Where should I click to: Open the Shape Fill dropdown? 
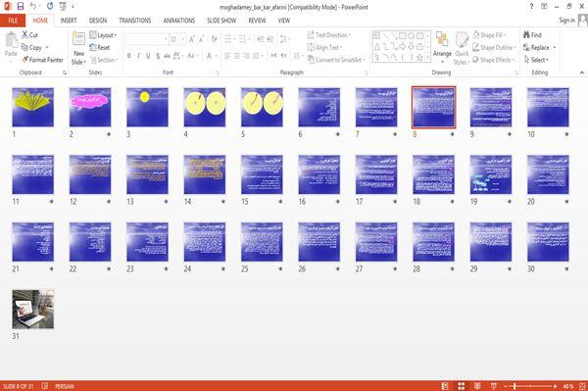click(489, 35)
